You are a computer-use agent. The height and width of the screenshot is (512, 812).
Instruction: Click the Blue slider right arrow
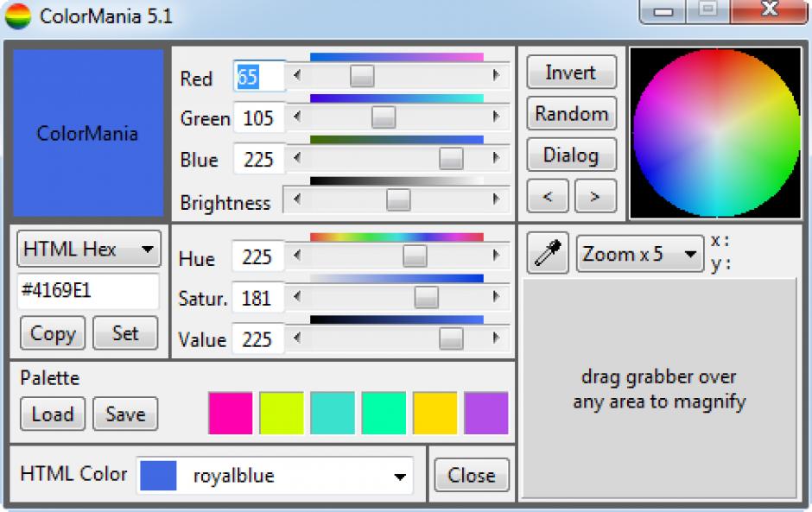click(496, 157)
